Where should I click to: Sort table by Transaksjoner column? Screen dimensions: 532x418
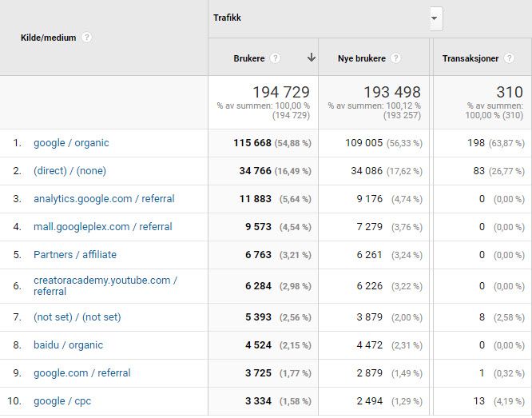click(470, 58)
